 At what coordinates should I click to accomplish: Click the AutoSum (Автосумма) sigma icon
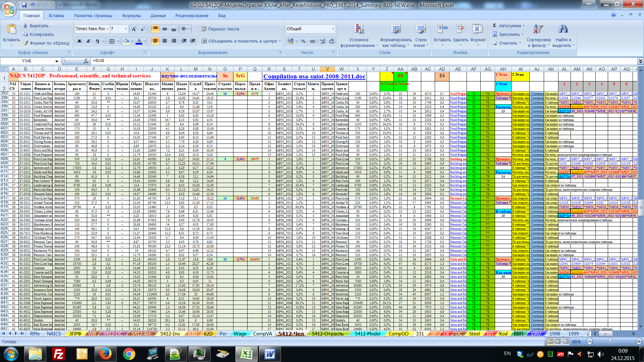point(495,25)
